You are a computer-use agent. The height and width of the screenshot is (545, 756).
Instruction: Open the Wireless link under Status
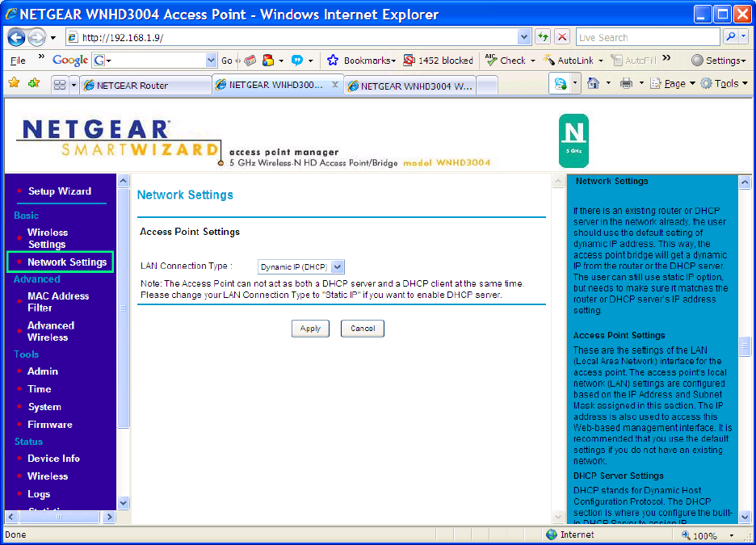tap(47, 476)
